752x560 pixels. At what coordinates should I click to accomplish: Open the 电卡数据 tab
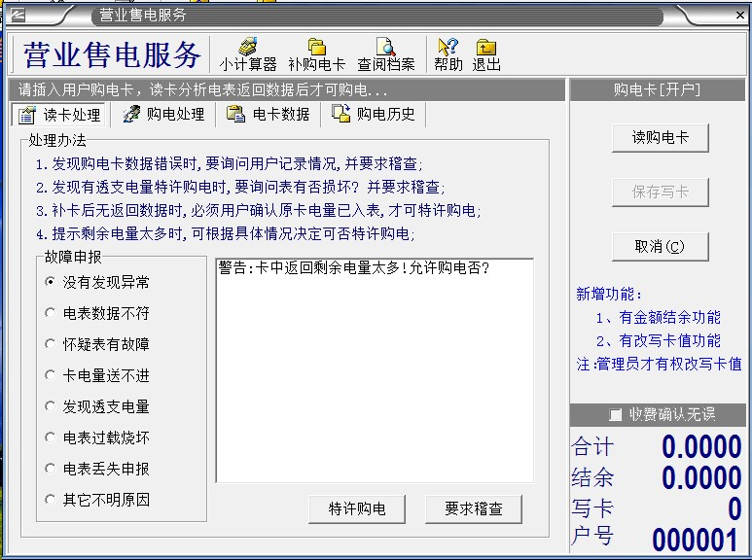click(269, 115)
